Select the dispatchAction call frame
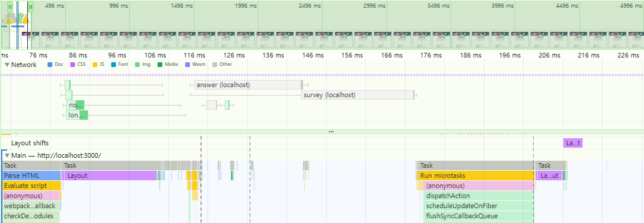Screen dimensions: 644x223 479,196
